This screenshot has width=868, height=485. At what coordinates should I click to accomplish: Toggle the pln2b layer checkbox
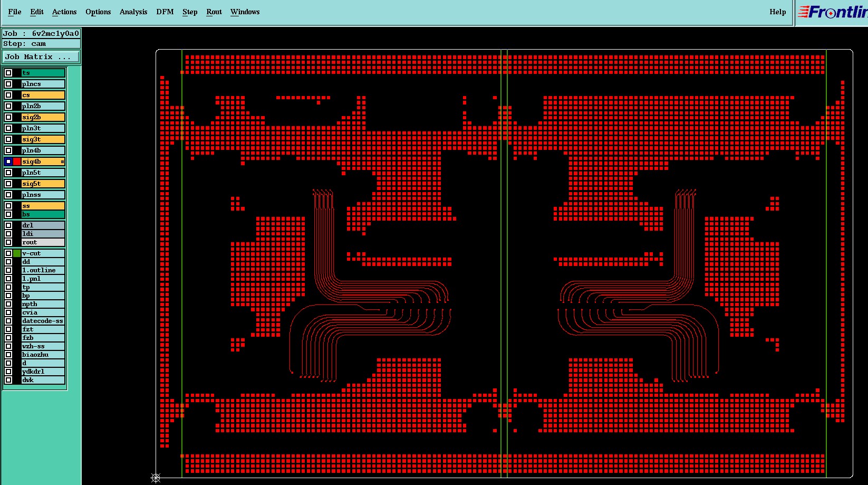(8, 106)
